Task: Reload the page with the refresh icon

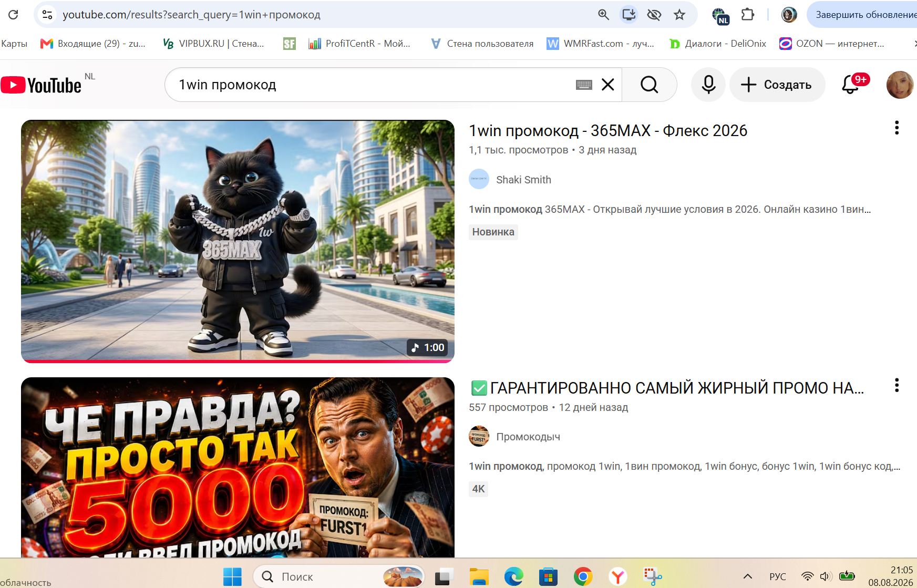Action: pyautogui.click(x=14, y=15)
